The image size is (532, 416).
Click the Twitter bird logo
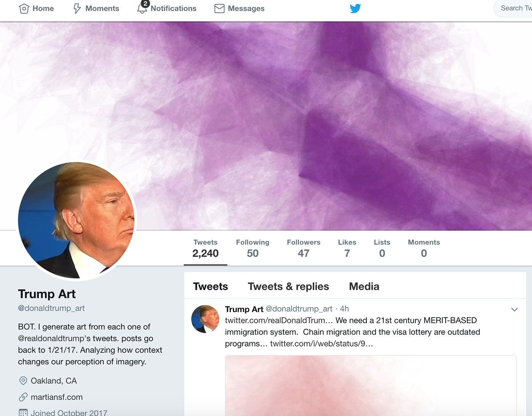(355, 8)
